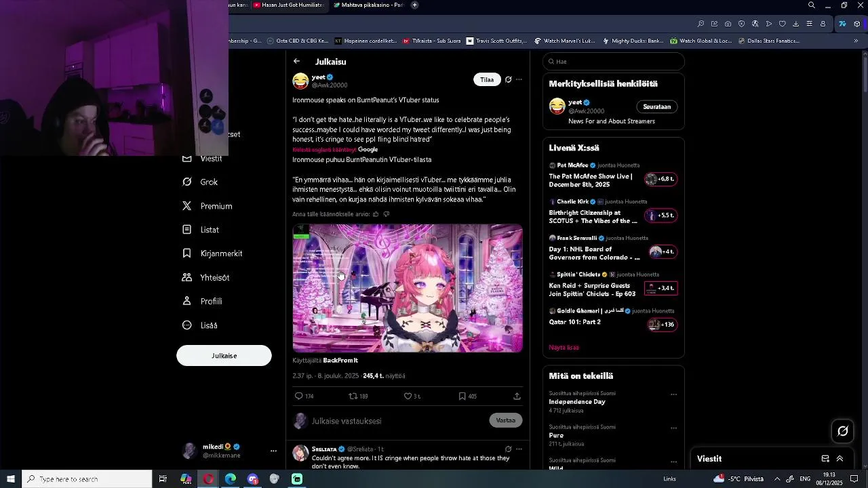Rate the translation with thumbs down
Screen dimensions: 868x488
coord(387,214)
